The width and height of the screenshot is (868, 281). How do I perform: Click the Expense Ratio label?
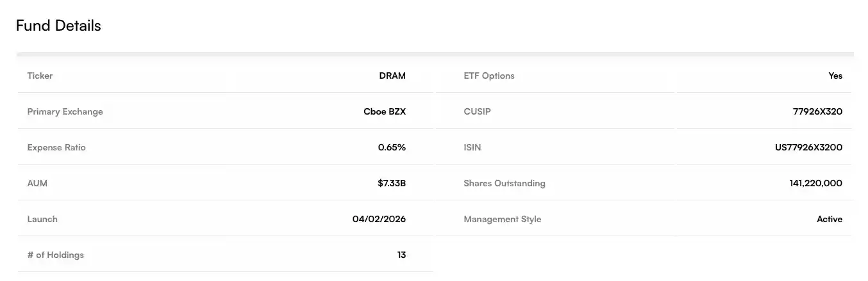pos(56,147)
